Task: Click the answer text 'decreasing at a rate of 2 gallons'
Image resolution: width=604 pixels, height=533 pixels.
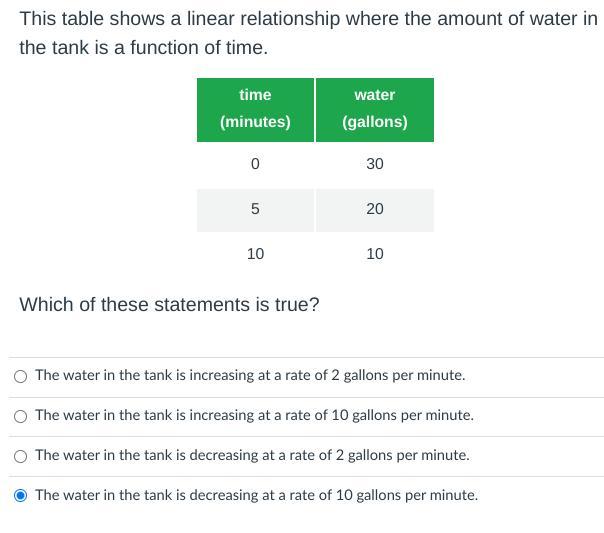Action: [x=252, y=455]
